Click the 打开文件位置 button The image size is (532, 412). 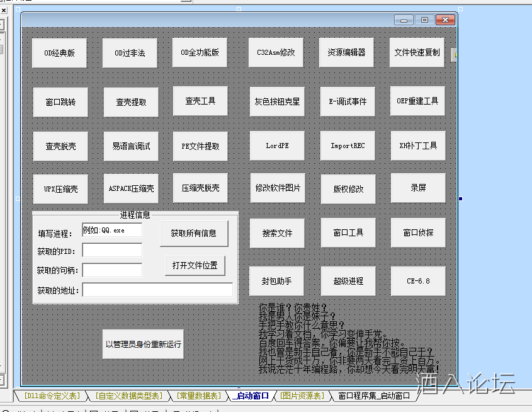click(195, 265)
